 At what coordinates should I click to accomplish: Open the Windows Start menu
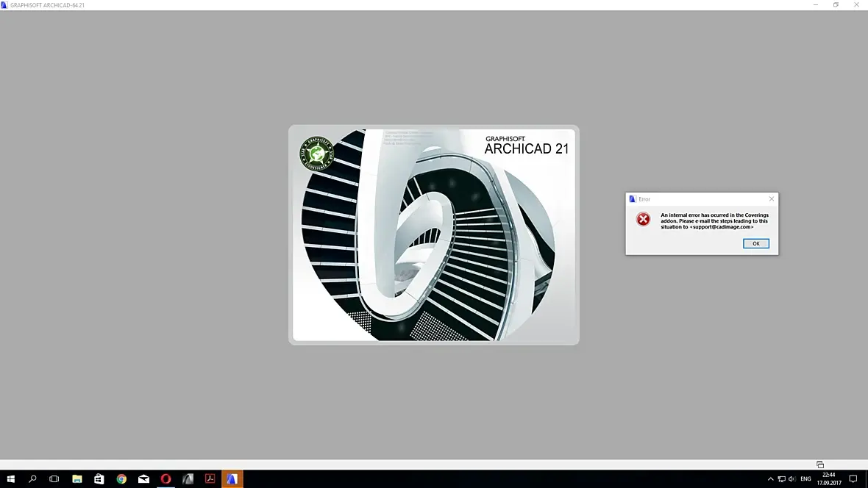(x=10, y=478)
